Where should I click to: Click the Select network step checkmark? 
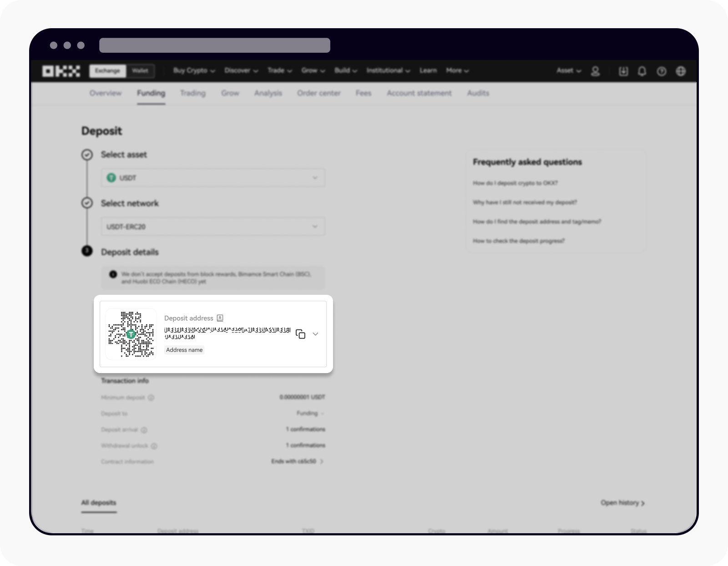pyautogui.click(x=87, y=203)
